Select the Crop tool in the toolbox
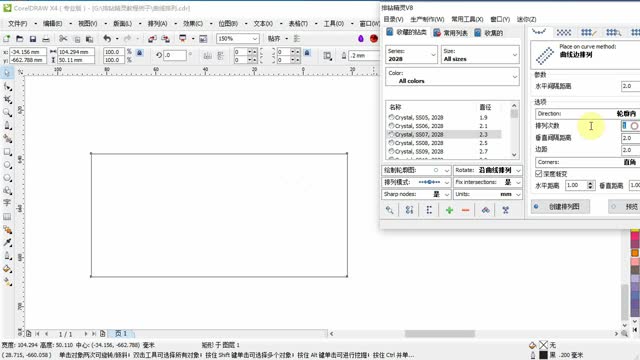This screenshot has height=360, width=640. 7,100
